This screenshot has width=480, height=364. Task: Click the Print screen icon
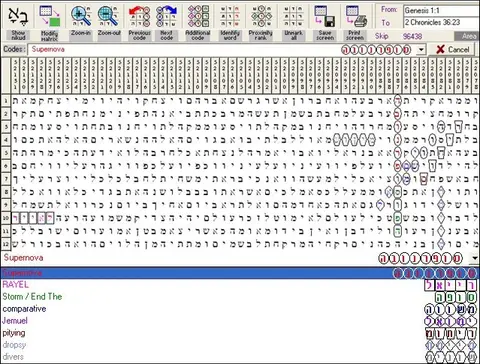(355, 16)
